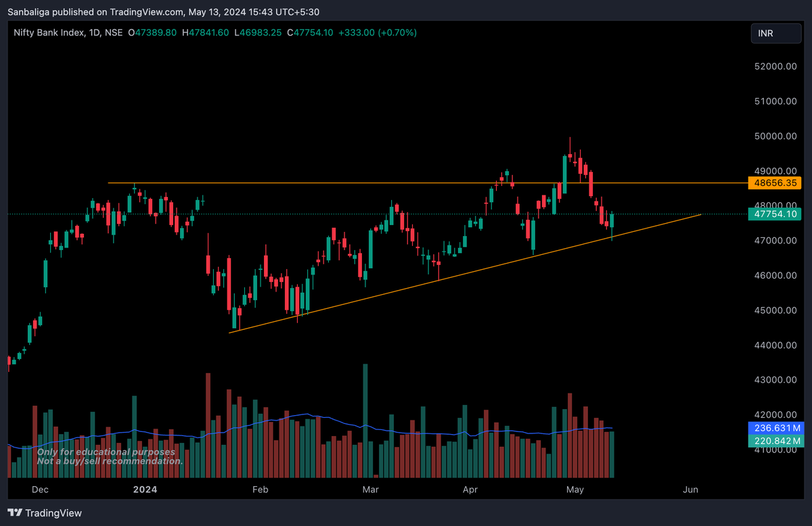Click the Dec time axis label
The image size is (812, 526).
click(x=40, y=489)
